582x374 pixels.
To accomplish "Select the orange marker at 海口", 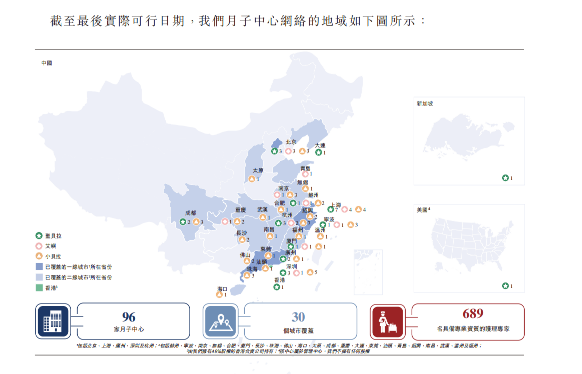I will 219,295.
